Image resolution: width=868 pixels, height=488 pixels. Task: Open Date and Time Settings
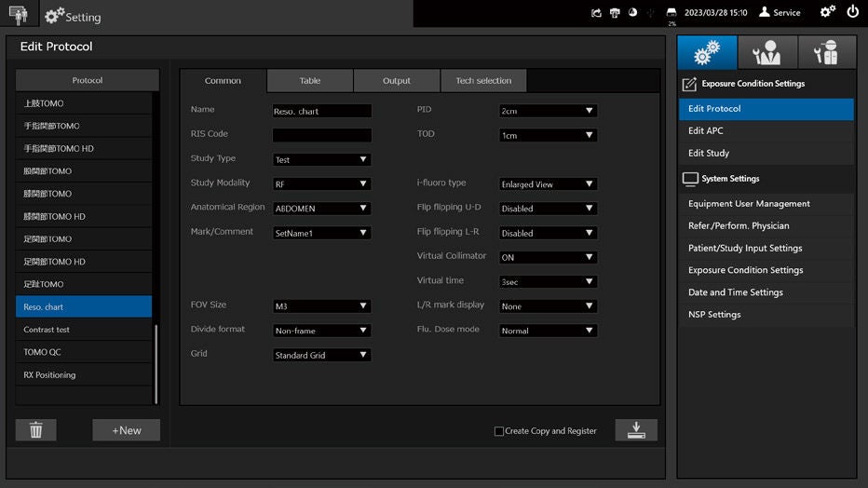(x=766, y=292)
